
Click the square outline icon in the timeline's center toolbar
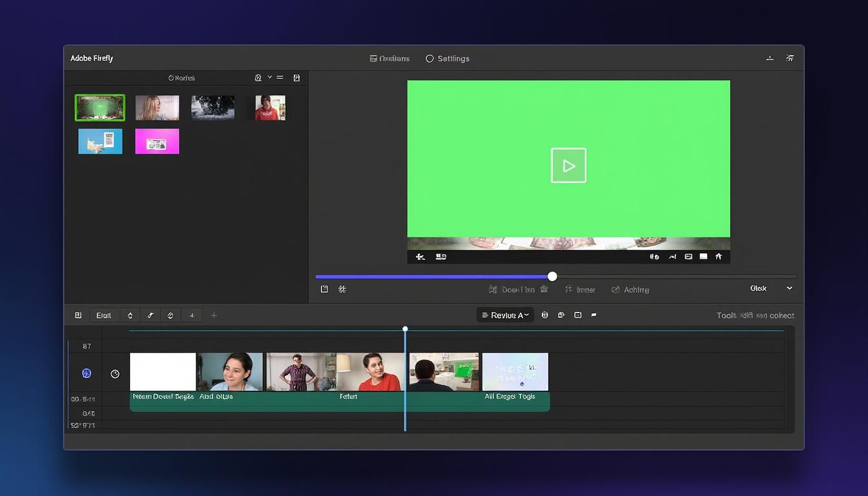pos(578,315)
